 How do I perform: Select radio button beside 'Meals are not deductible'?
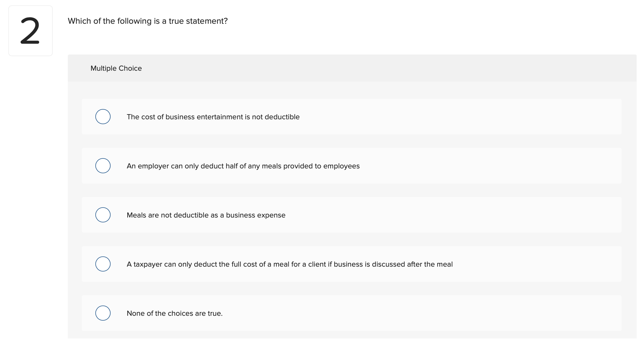click(103, 215)
